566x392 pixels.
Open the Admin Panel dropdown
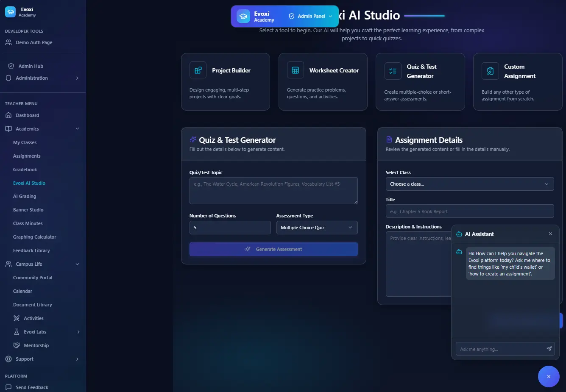311,16
